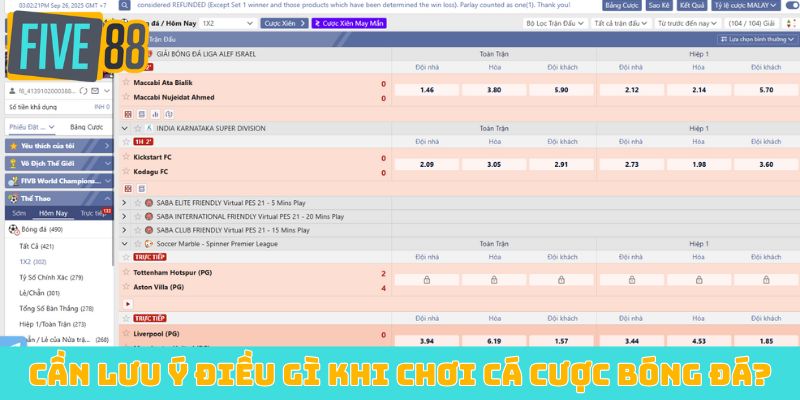
Task: Click the Kết Quả button
Action: (x=692, y=5)
